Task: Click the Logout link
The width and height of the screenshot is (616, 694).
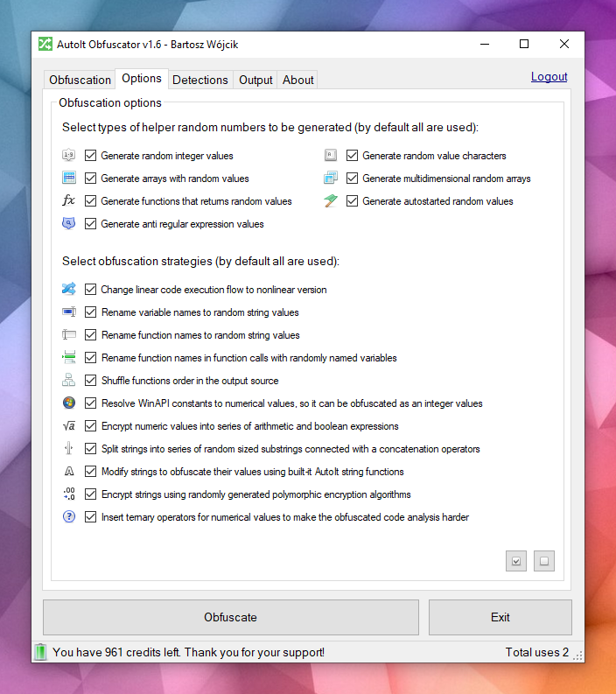Action: [549, 76]
